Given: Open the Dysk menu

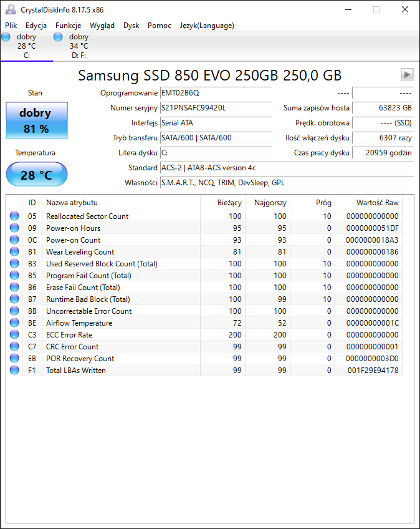Looking at the screenshot, I should click(131, 26).
